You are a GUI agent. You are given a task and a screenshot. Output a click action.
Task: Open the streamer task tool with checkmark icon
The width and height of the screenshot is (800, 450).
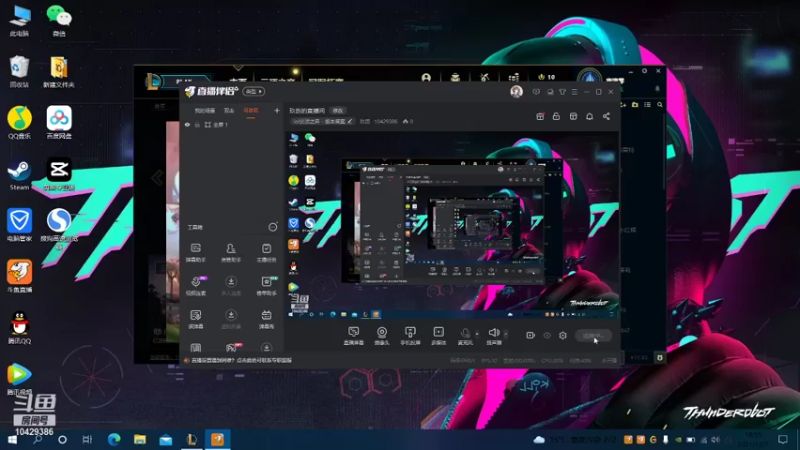(266, 253)
